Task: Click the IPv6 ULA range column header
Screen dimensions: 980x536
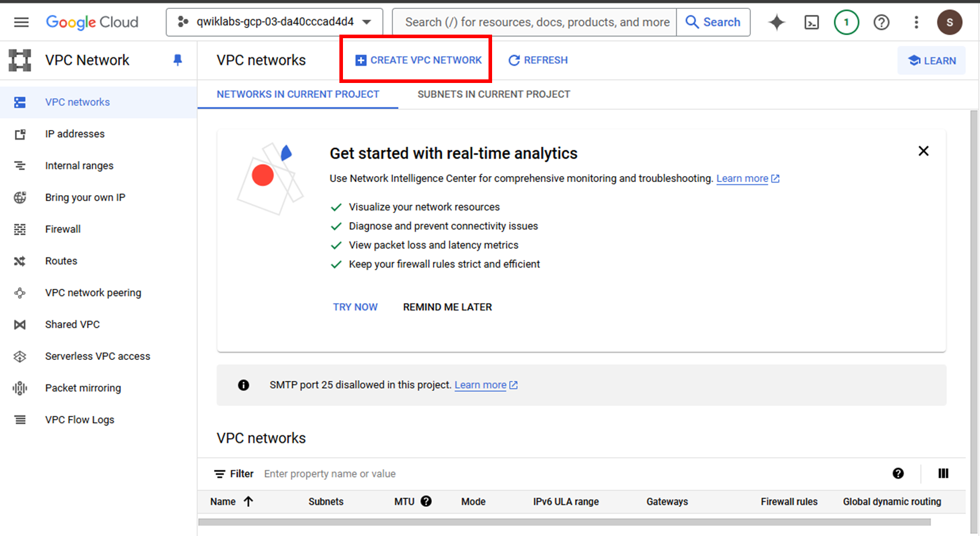Action: pos(566,502)
